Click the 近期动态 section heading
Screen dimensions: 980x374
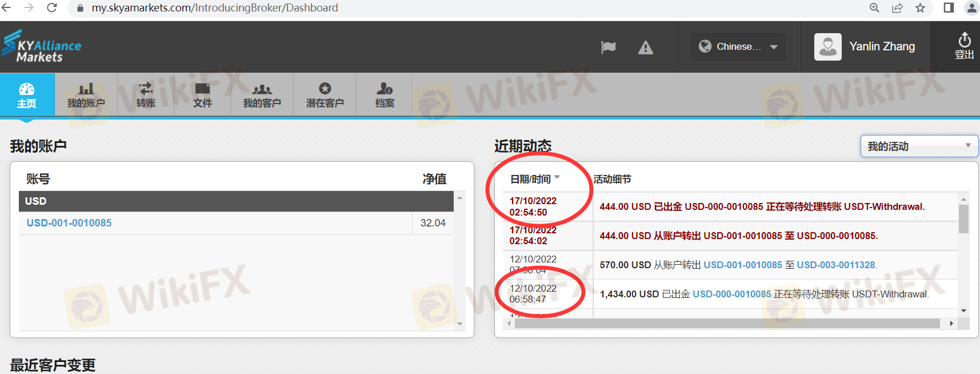pyautogui.click(x=523, y=146)
